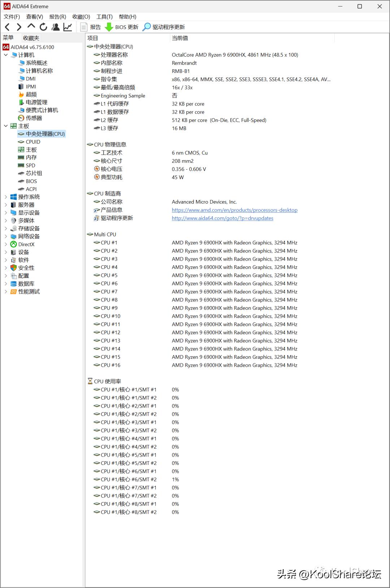
Task: Expand the 显示设备 tree node
Action: 6,213
